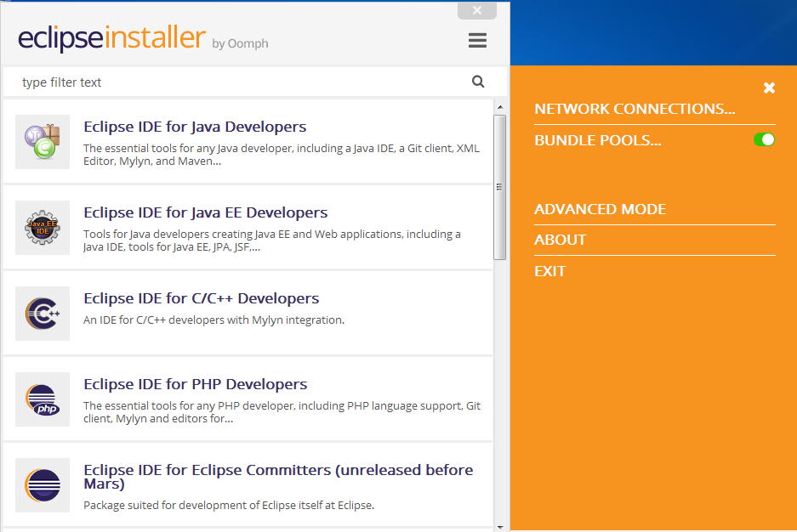This screenshot has height=532, width=797.
Task: Click the scrollbar up arrow
Action: coord(500,107)
